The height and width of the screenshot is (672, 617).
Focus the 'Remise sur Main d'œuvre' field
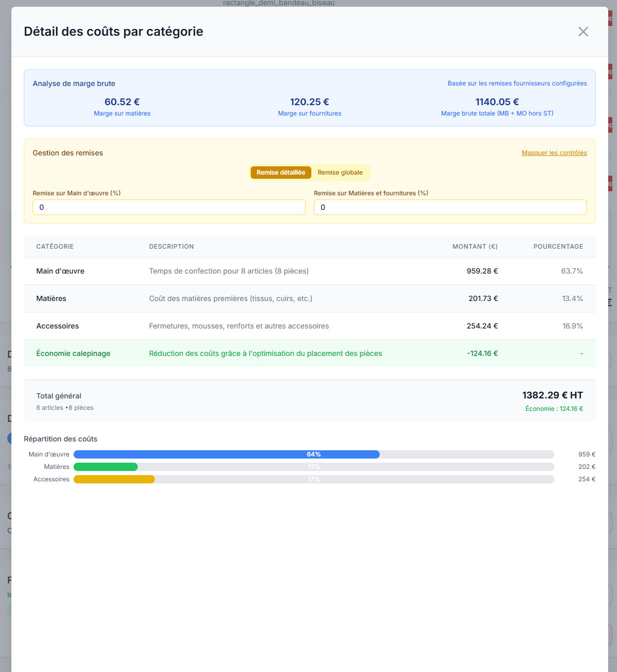[169, 207]
